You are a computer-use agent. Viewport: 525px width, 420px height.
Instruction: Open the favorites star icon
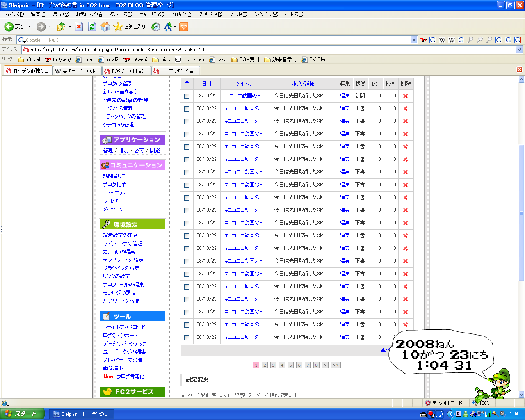click(118, 27)
